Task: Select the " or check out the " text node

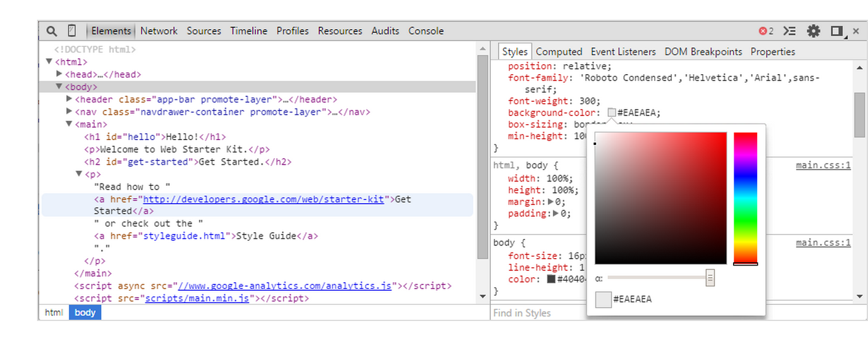Action: click(149, 223)
